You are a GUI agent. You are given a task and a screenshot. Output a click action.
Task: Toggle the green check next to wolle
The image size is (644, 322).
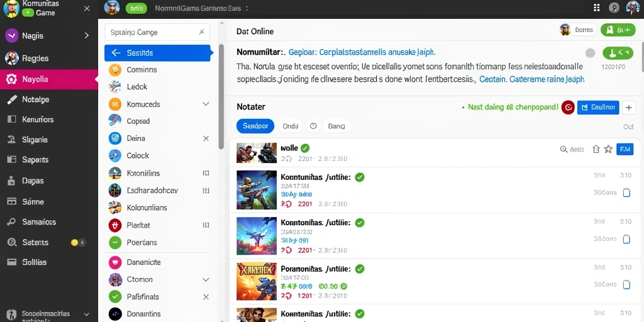tap(305, 148)
